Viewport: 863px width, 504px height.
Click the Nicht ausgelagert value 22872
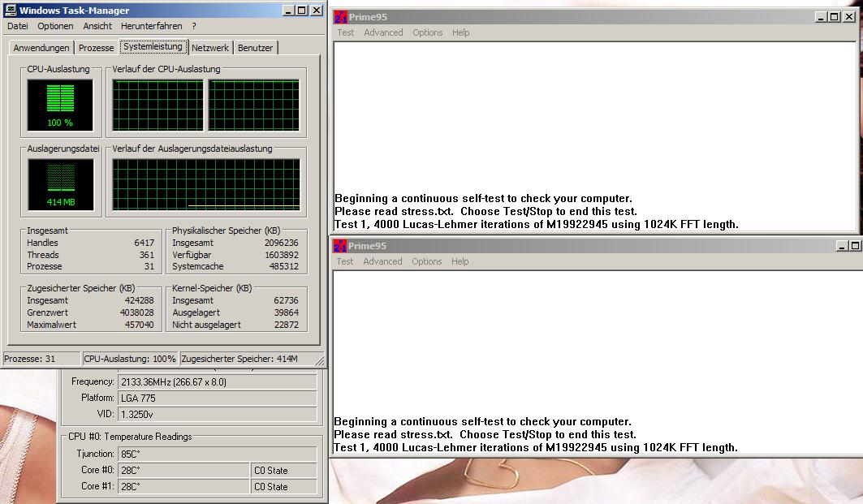287,325
